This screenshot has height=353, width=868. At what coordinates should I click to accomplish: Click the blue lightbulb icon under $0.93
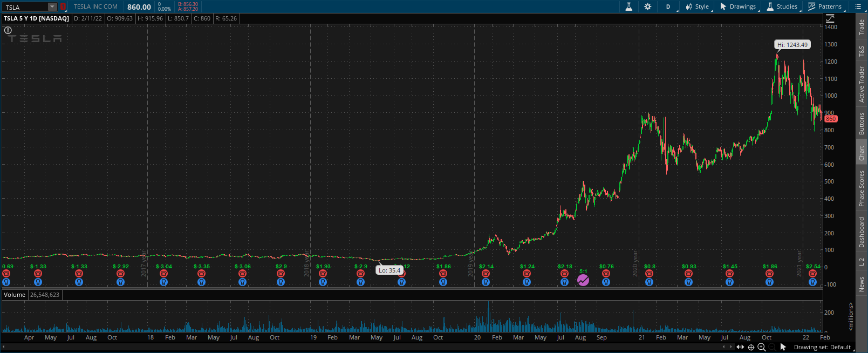[x=688, y=282]
